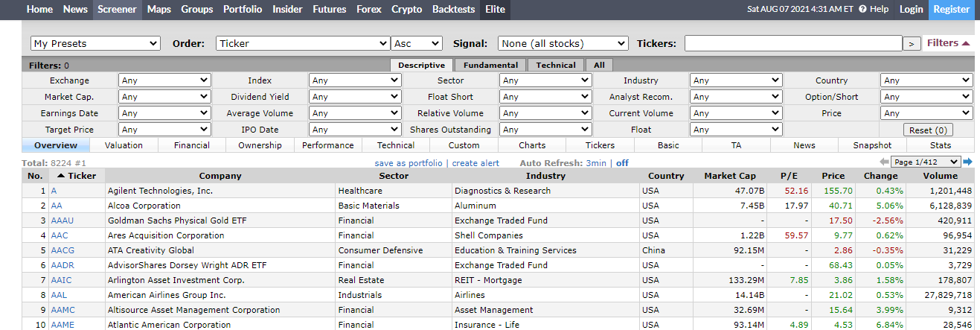Viewport: 980px width, 330px height.
Task: Go to next page arrow icon
Action: point(967,162)
